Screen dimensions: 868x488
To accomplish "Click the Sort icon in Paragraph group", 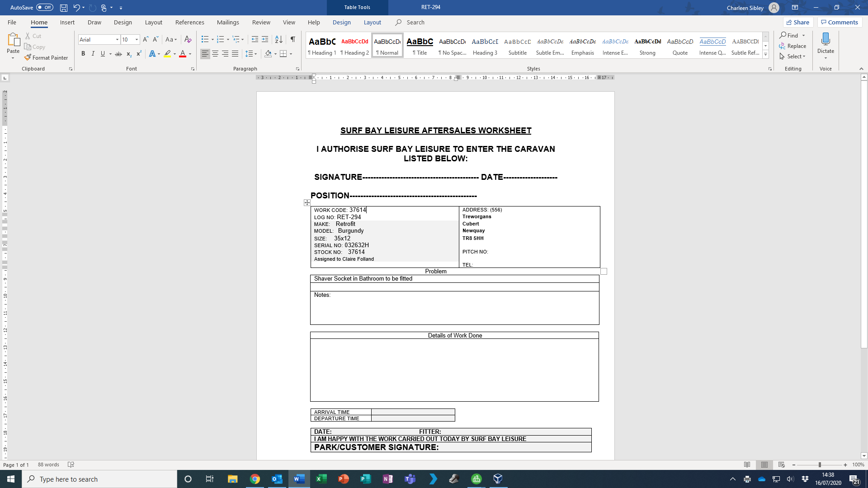I will pyautogui.click(x=279, y=40).
